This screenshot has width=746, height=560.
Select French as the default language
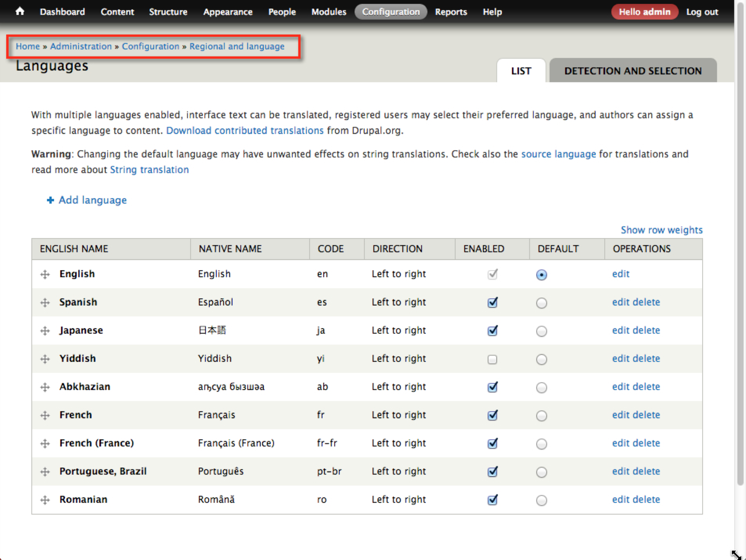pyautogui.click(x=541, y=415)
